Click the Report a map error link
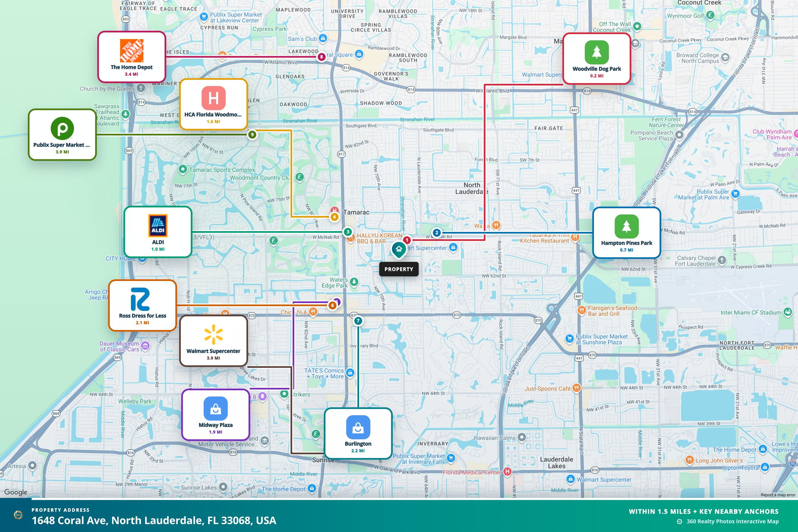This screenshot has width=798, height=532. (x=778, y=495)
